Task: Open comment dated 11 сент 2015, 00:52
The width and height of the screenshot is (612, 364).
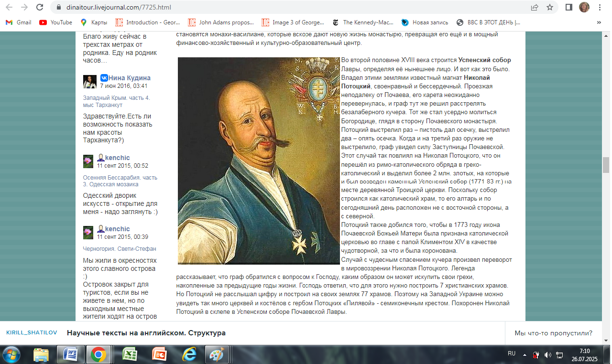Action: [x=122, y=166]
